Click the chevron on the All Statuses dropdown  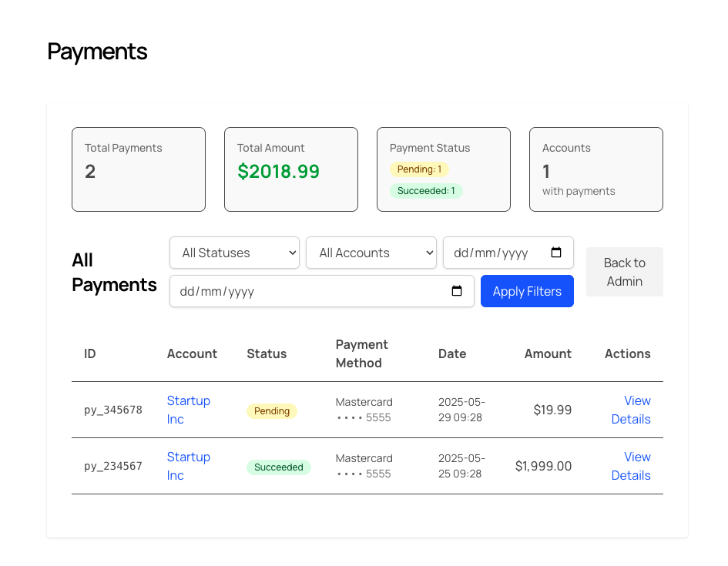coord(292,252)
